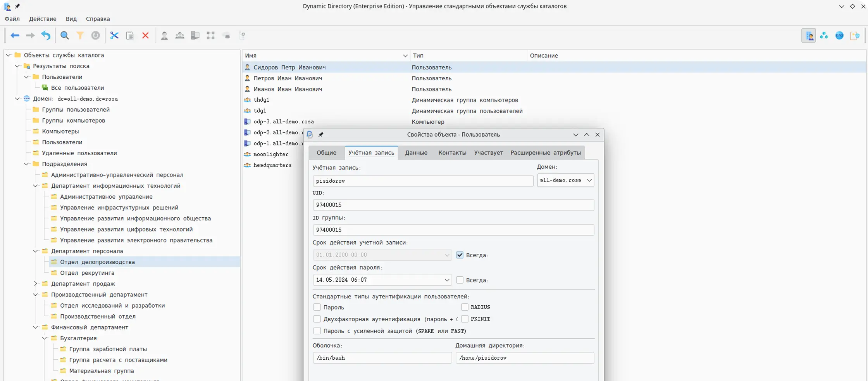Screen dimensions: 868x381
Task: Click the grey forward arrow in toolbar
Action: point(30,36)
